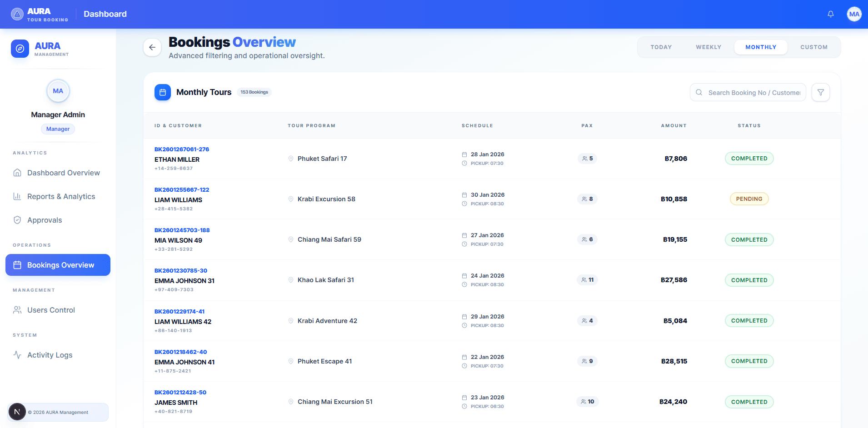Image resolution: width=868 pixels, height=428 pixels.
Task: Select the CUSTOM date range tab
Action: [x=813, y=47]
